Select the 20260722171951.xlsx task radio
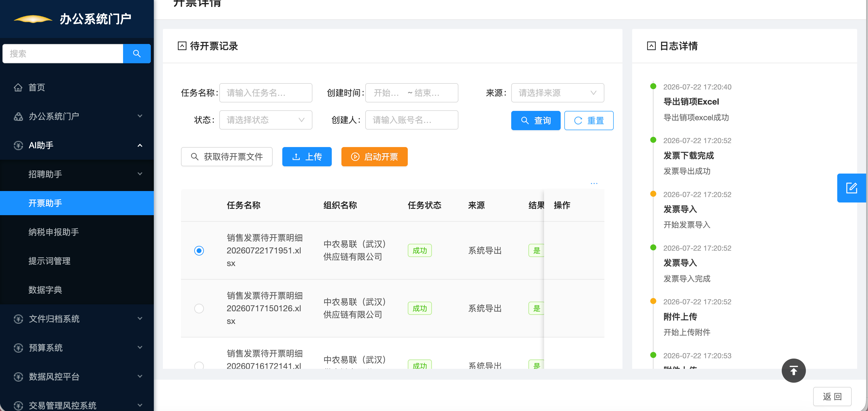Viewport: 868px width, 411px height. click(199, 251)
